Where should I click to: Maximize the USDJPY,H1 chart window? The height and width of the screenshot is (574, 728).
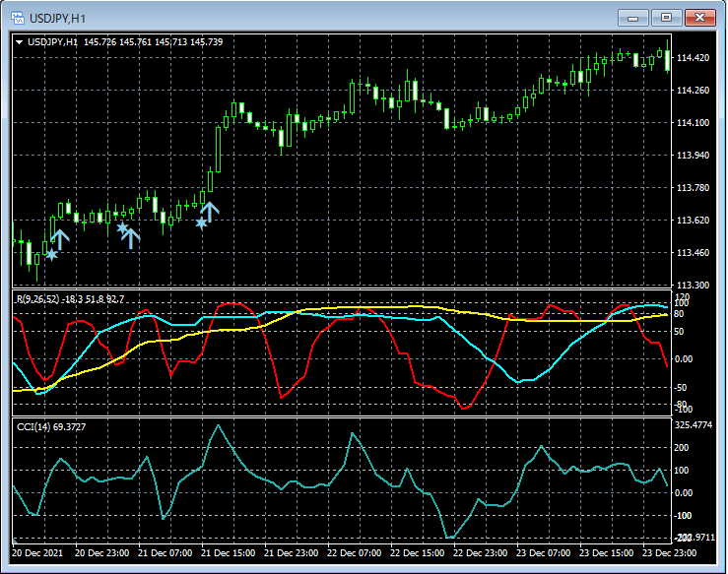pos(666,17)
